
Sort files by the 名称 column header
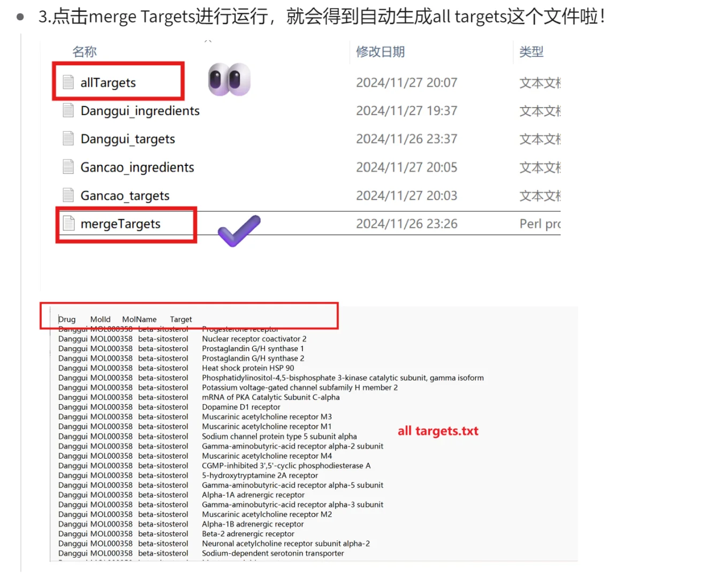84,51
